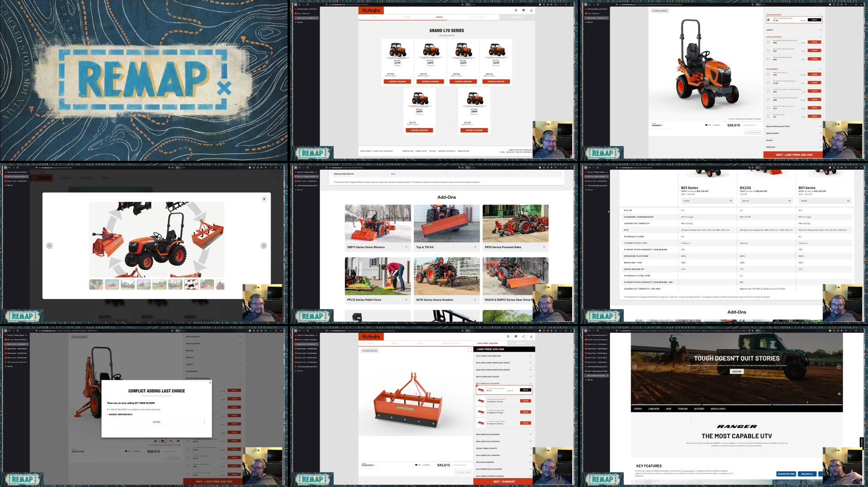
Task: Click location pin icon on Grand L70 page header
Action: pyautogui.click(x=515, y=10)
